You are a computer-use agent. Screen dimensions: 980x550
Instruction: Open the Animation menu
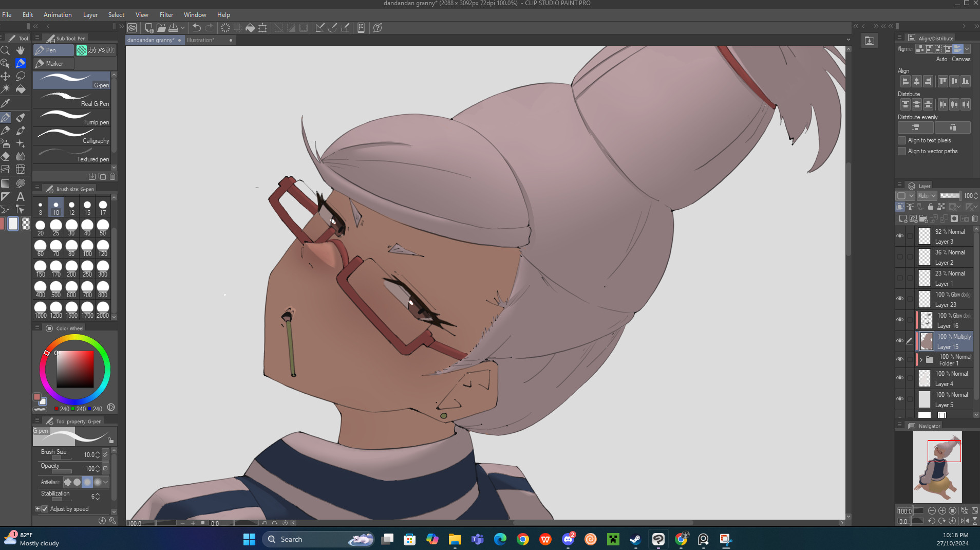pos(58,15)
